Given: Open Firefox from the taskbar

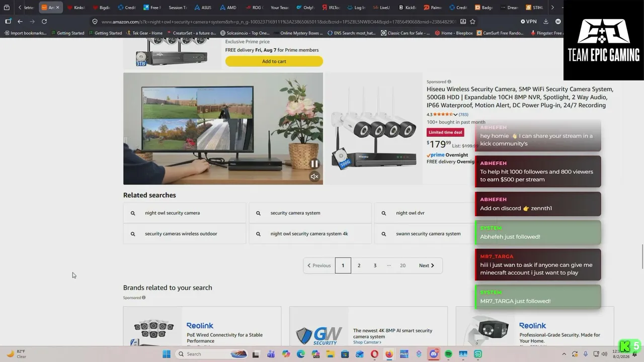Looking at the screenshot, I should pyautogui.click(x=389, y=354).
